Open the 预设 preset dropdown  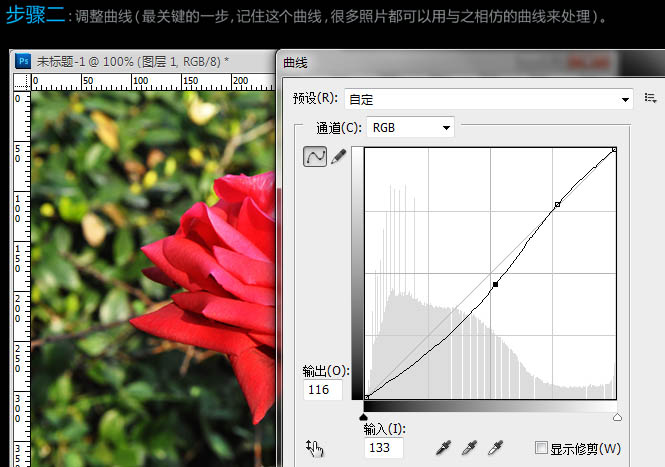coord(488,99)
